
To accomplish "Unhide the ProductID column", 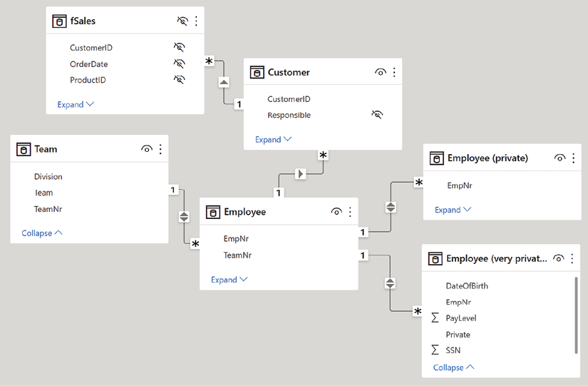I will tap(179, 80).
